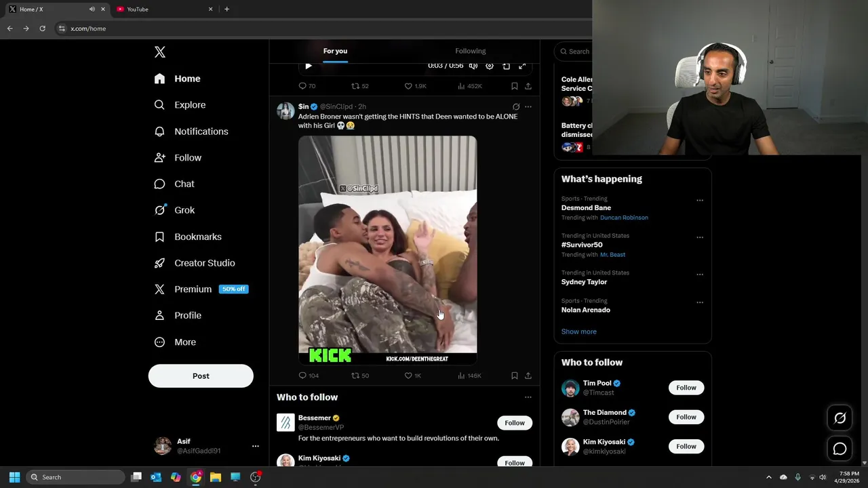The image size is (868, 488).
Task: Show hidden system tray icons
Action: [x=768, y=477]
